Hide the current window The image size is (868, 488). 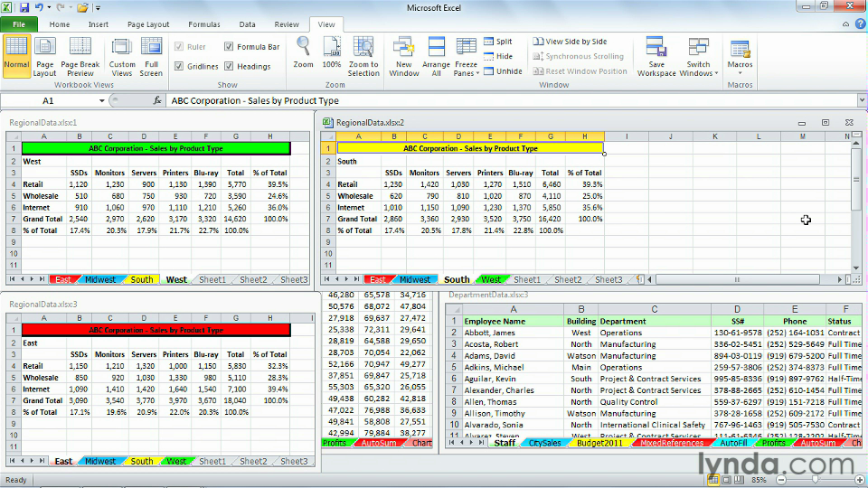(498, 56)
